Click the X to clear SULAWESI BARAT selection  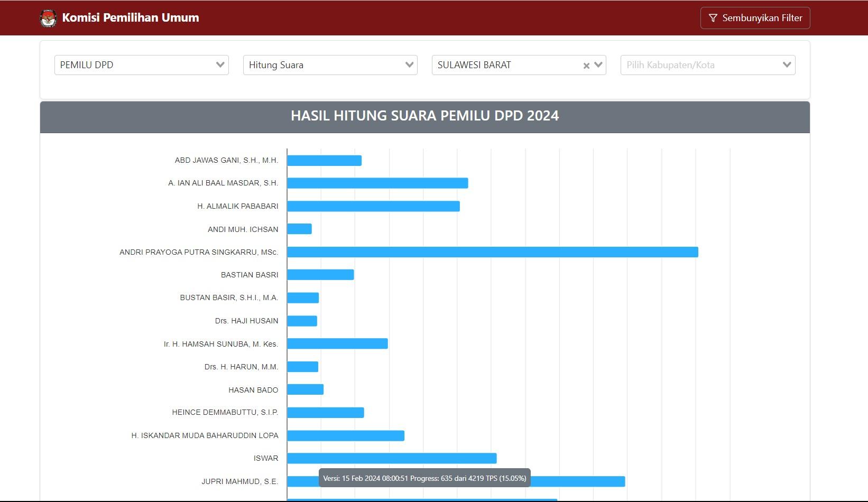point(586,65)
